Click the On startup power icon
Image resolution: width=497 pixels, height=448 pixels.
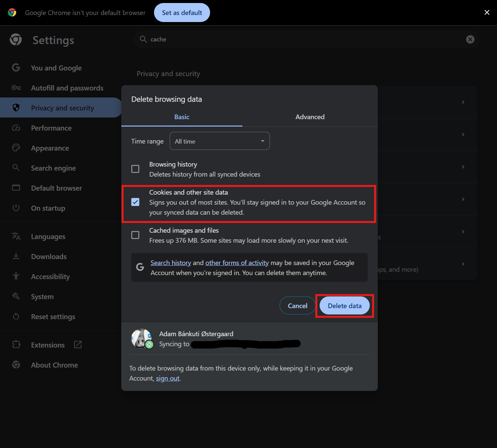(16, 208)
